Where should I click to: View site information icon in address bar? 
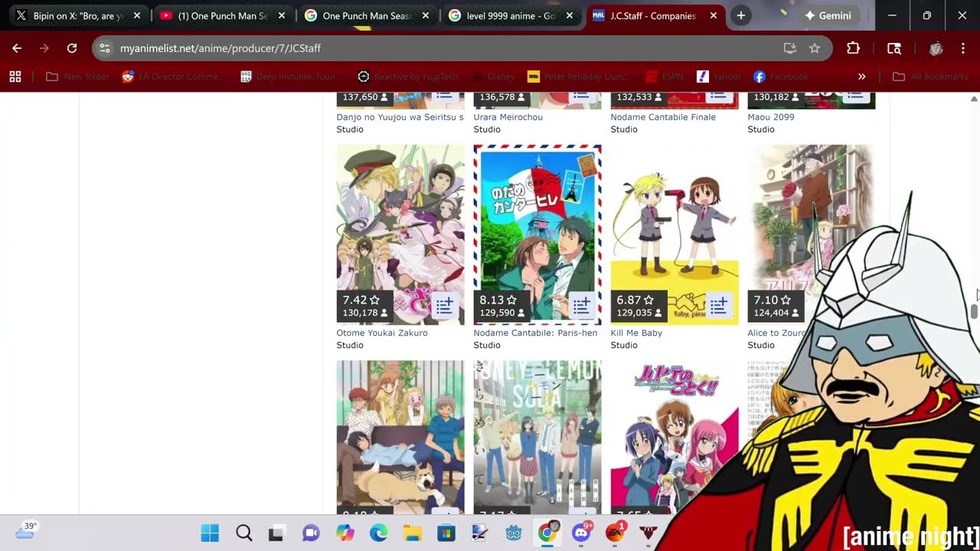[105, 48]
